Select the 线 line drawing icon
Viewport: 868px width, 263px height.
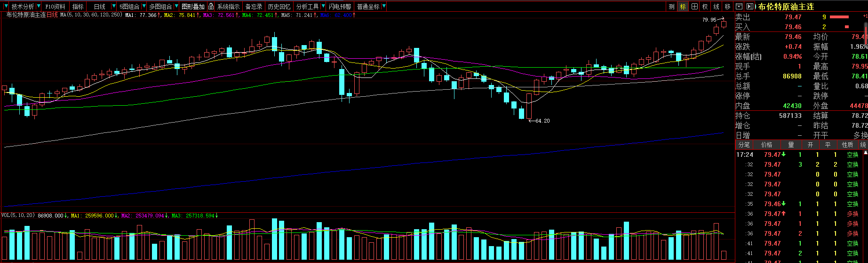pyautogui.click(x=717, y=7)
